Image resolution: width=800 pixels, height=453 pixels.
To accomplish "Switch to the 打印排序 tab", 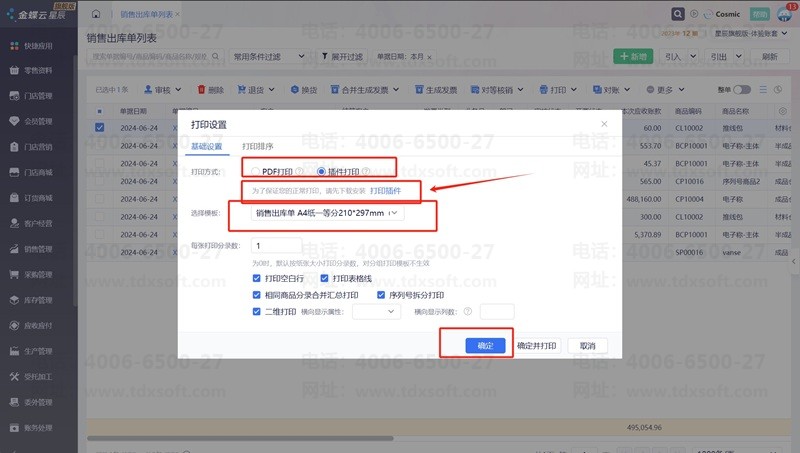I will coord(258,146).
